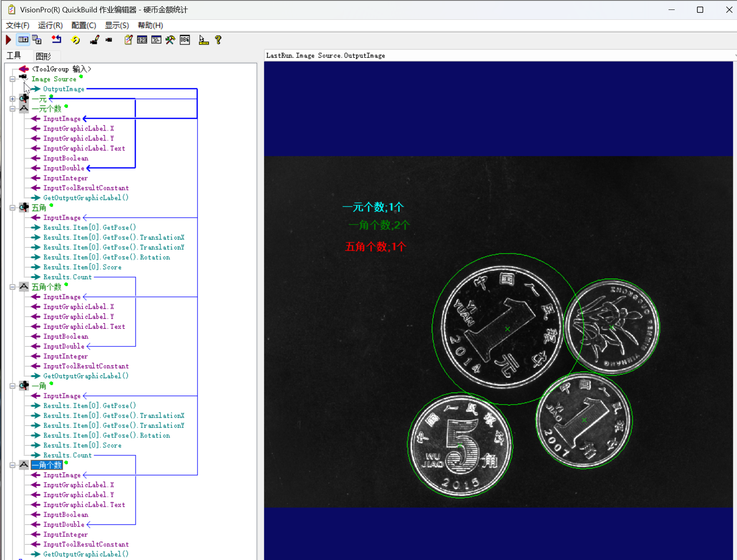Select the <ToolGroup 输入> tree item

[61, 69]
